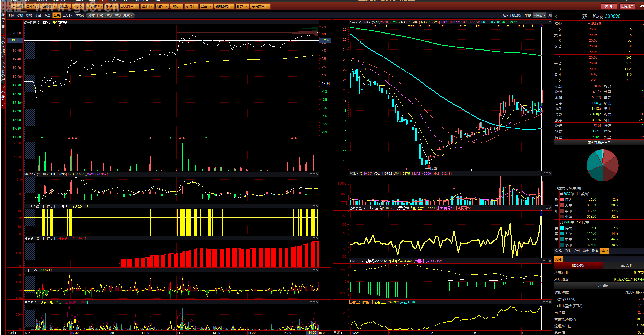This screenshot has width=644, height=335.
Task: Open help for the 多空能量 panel
Action: pos(311,302)
